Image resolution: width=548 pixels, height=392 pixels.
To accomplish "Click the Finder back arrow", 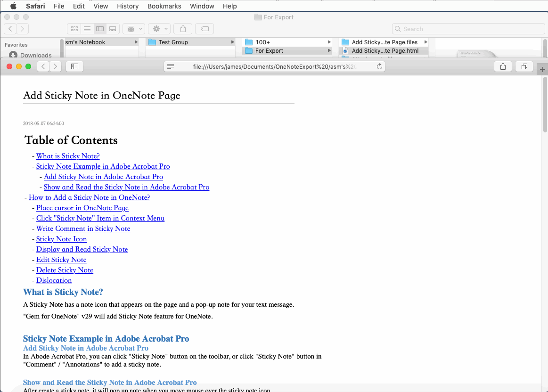I will pos(10,29).
